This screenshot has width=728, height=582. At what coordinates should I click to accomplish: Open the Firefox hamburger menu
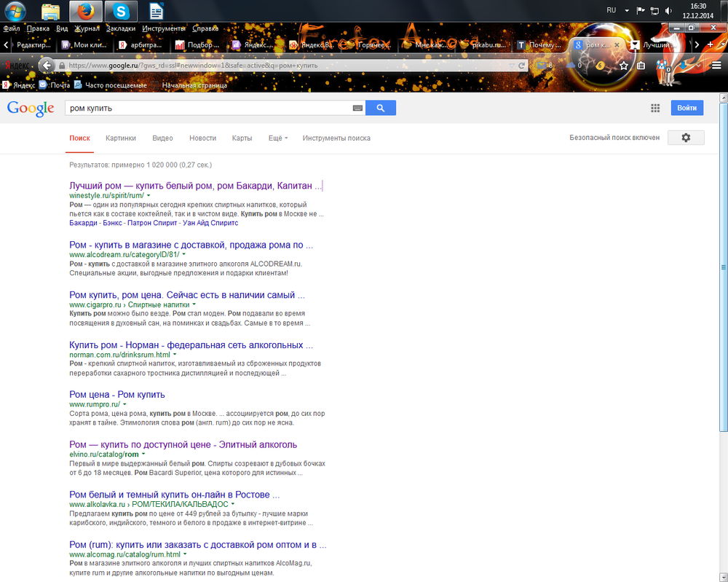point(716,66)
